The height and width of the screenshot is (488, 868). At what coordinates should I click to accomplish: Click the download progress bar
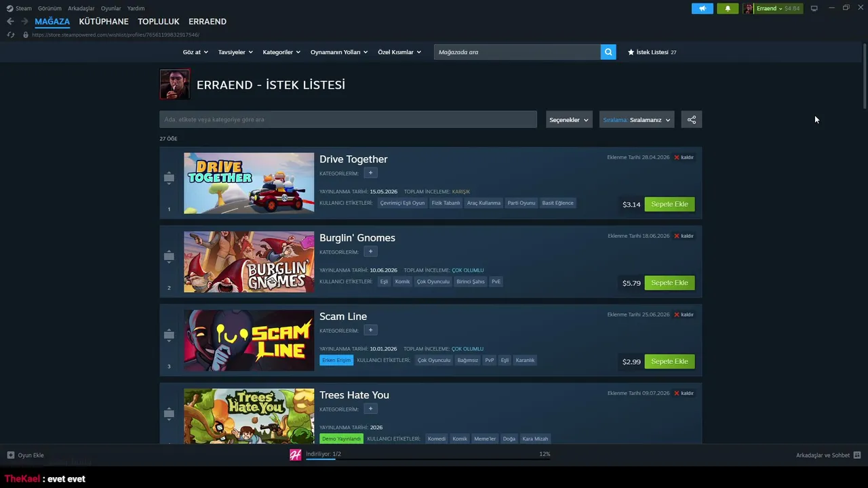[428, 460]
